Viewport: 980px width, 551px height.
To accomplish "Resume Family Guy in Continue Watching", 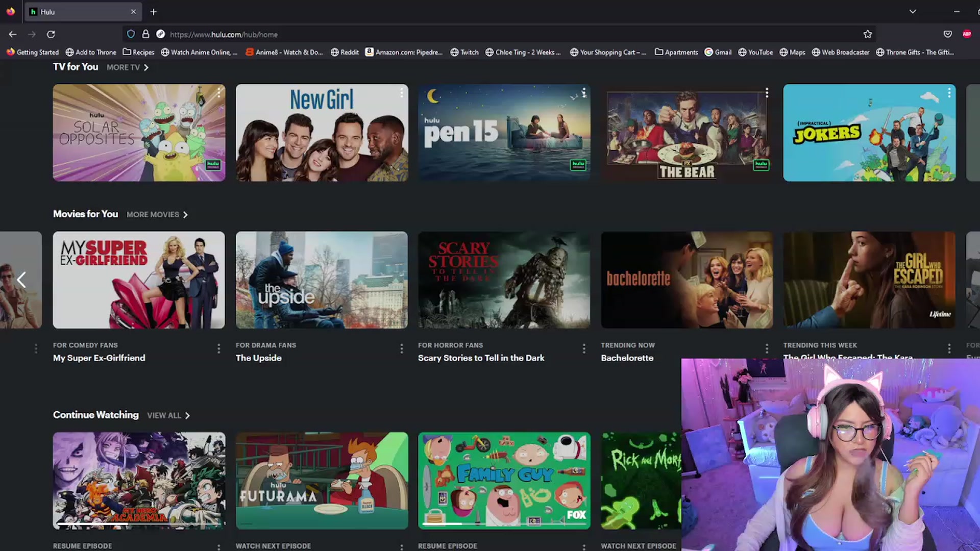I will coord(504,481).
